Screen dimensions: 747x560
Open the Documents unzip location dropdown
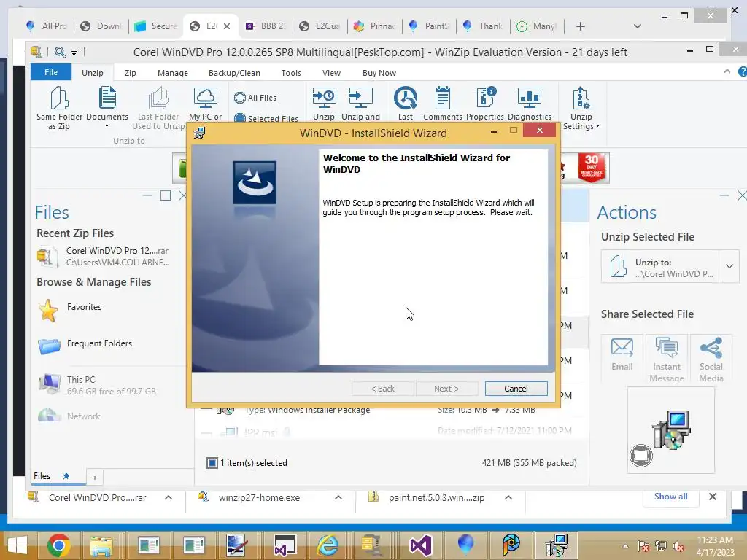pos(107,126)
